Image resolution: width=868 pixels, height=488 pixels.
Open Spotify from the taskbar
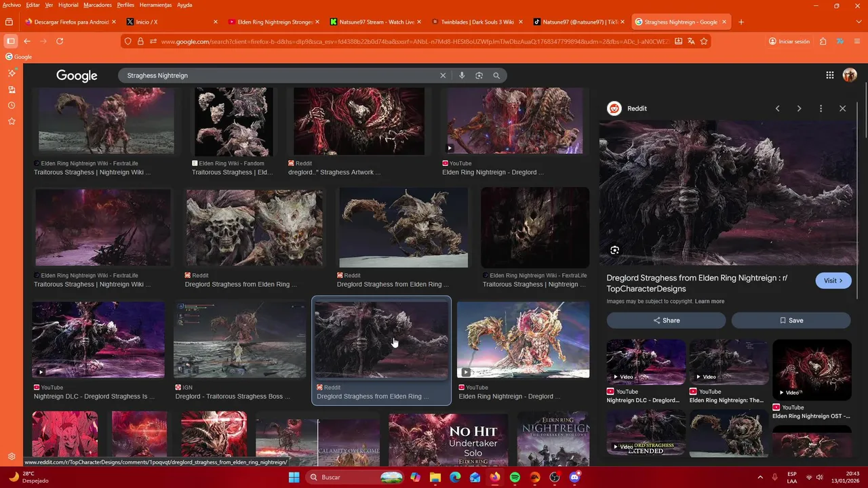pyautogui.click(x=515, y=477)
